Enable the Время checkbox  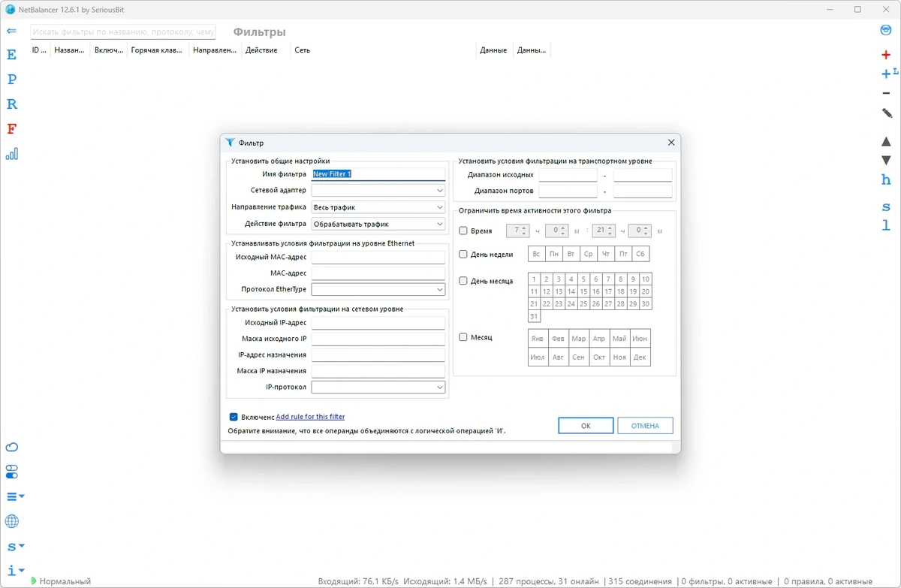point(463,231)
